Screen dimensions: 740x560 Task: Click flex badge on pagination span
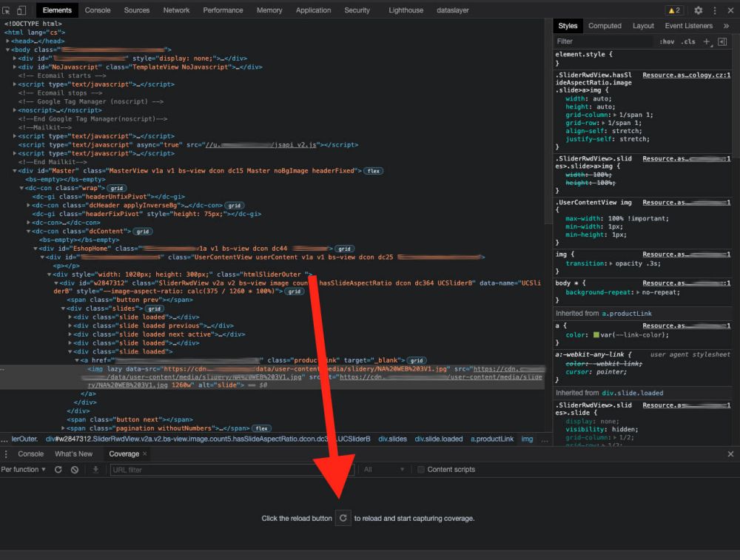click(261, 428)
